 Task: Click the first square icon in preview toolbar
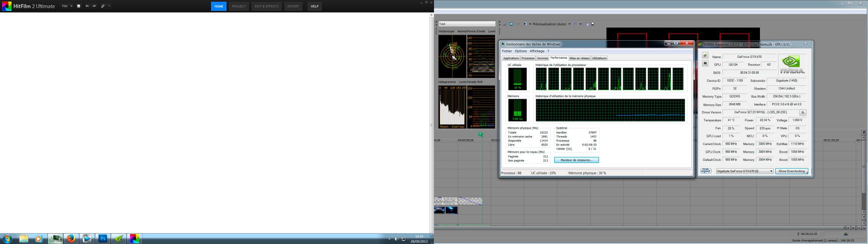[505, 24]
